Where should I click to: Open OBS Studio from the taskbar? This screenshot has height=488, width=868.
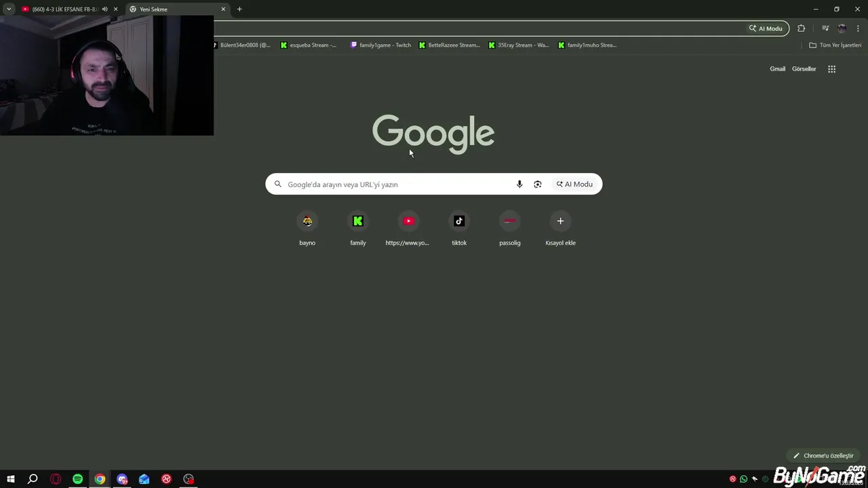click(189, 479)
